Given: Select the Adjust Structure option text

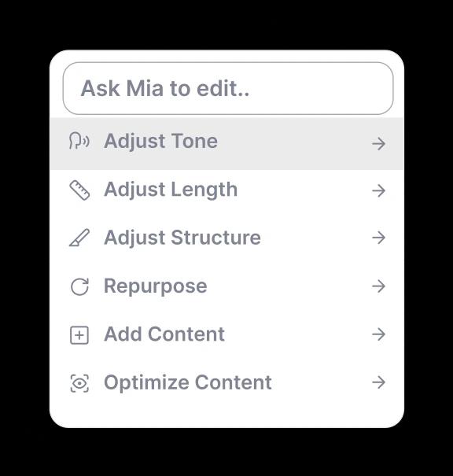Looking at the screenshot, I should point(182,238).
